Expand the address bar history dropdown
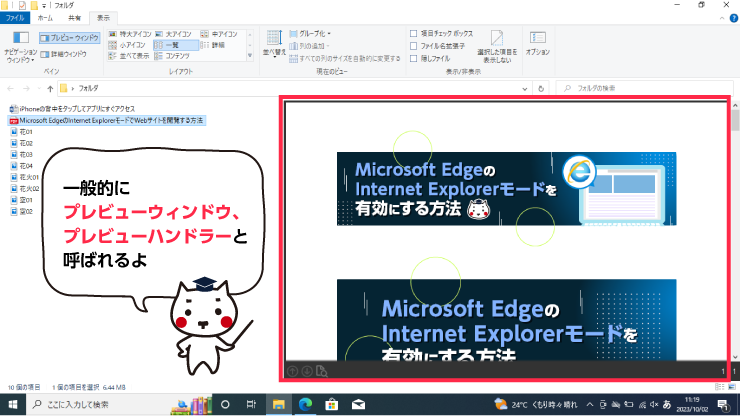This screenshot has width=740, height=416. click(525, 88)
